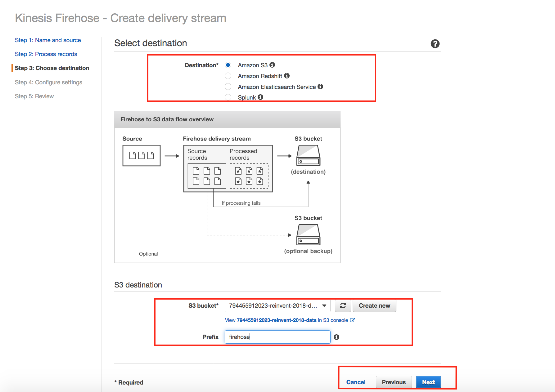This screenshot has height=392, width=555.
Task: Click the '* Required' note
Action: click(129, 382)
